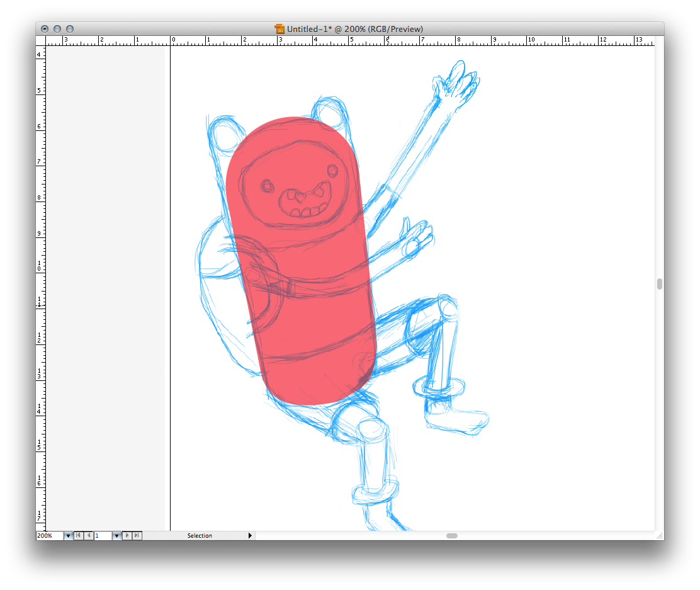The height and width of the screenshot is (590, 700).
Task: Click the Selection status bar label
Action: click(200, 536)
